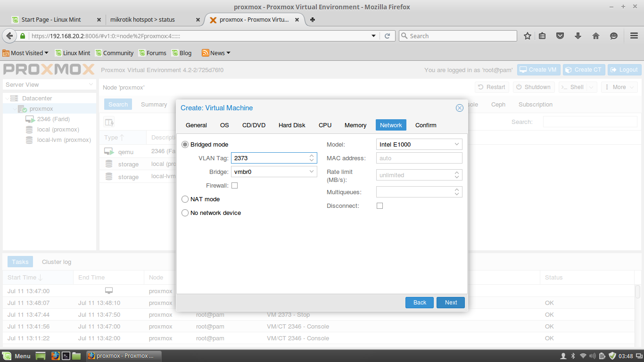This screenshot has width=644, height=362.
Task: Select local (proxmox) storage in the tree
Action: [58, 130]
